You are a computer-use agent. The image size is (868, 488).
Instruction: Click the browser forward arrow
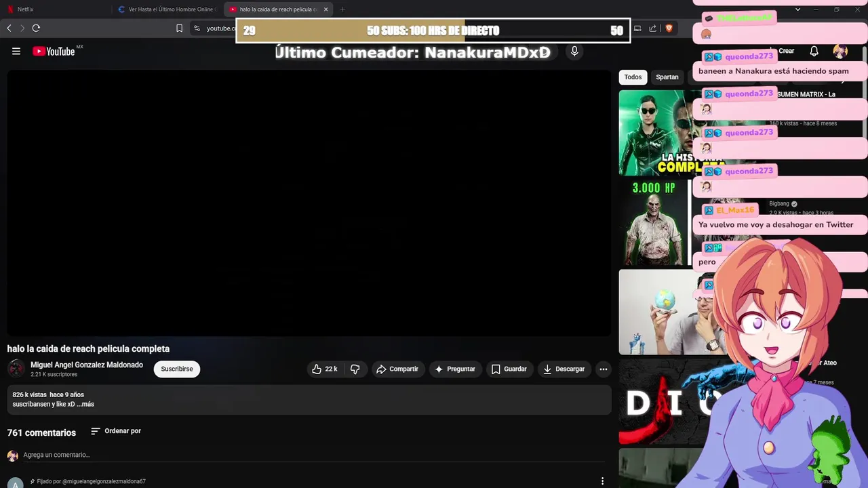pos(22,28)
